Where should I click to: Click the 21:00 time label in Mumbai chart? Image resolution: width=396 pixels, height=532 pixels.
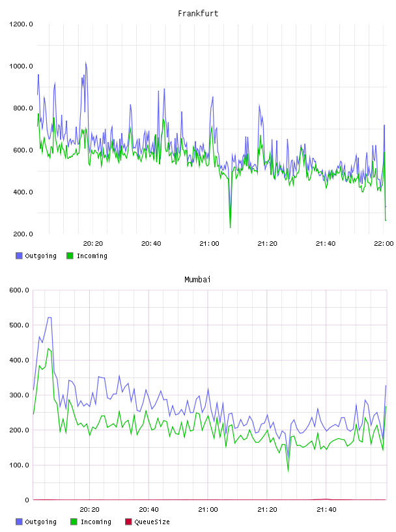[x=208, y=510]
